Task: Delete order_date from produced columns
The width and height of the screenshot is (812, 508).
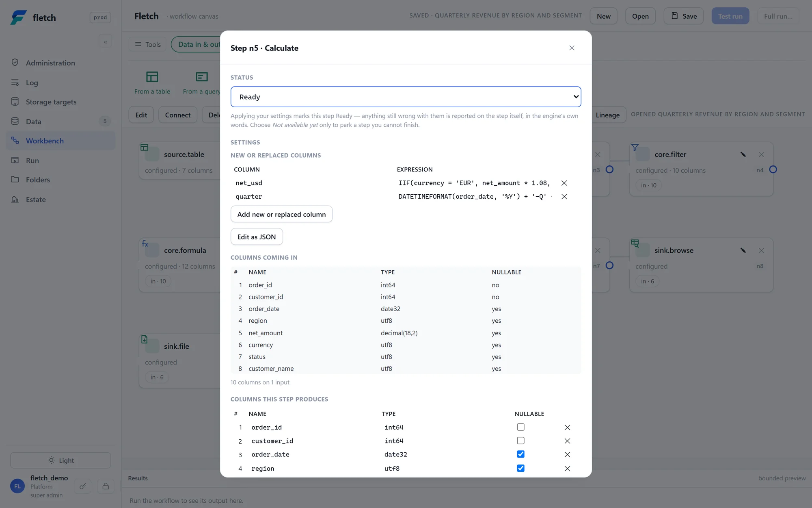Action: click(567, 454)
